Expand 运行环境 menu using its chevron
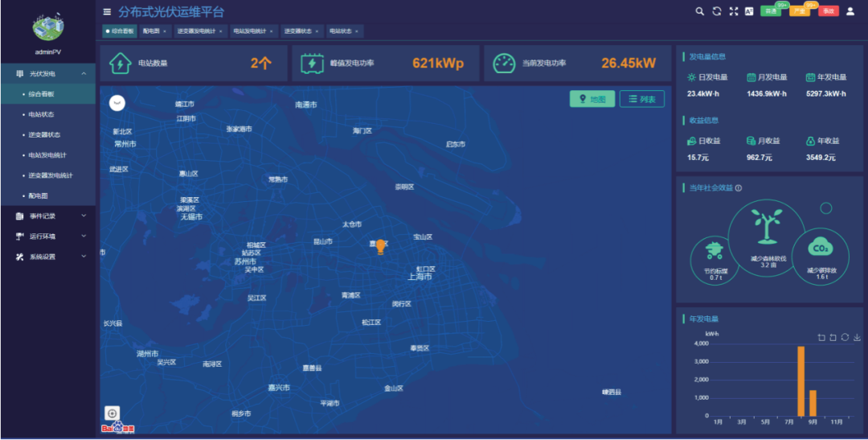Viewport: 868px width, 440px height. (84, 236)
